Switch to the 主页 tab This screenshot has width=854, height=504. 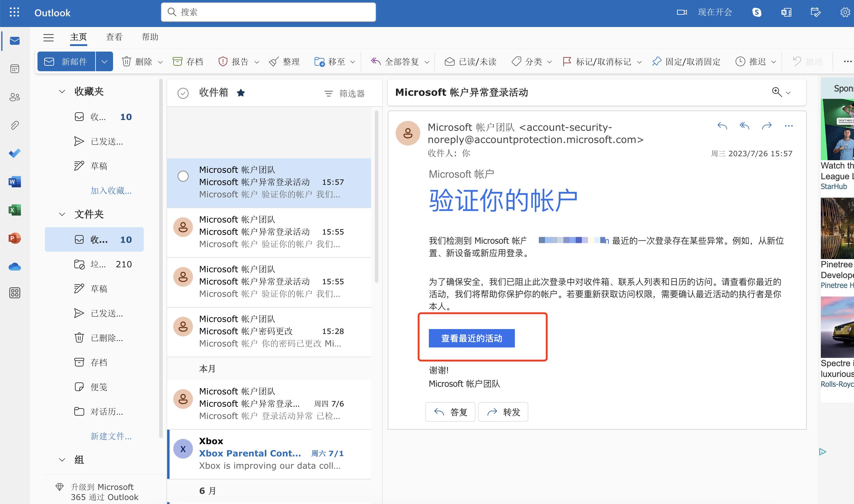[x=79, y=37]
